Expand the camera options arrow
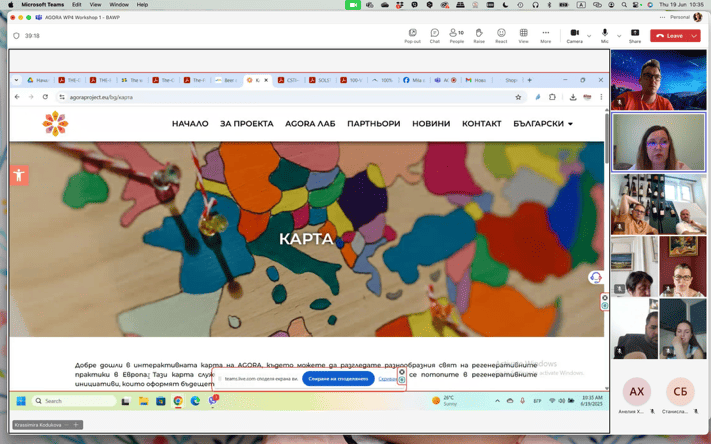This screenshot has width=711, height=444. point(588,36)
